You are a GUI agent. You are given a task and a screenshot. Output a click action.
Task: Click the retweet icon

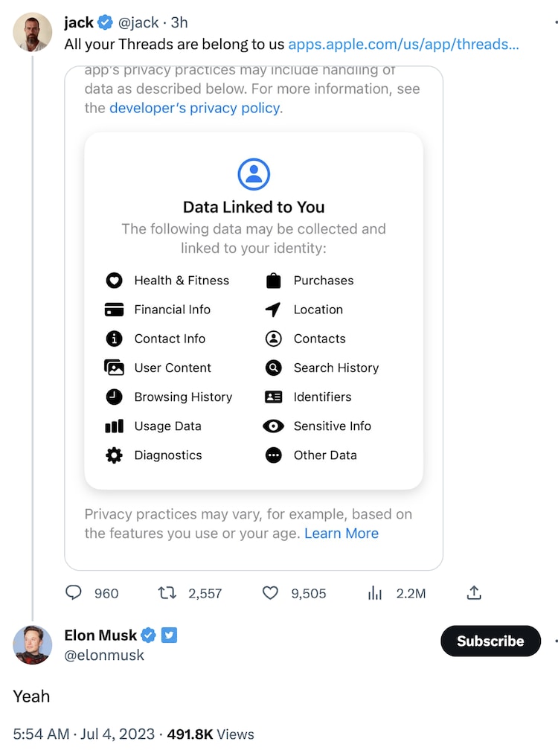[167, 592]
